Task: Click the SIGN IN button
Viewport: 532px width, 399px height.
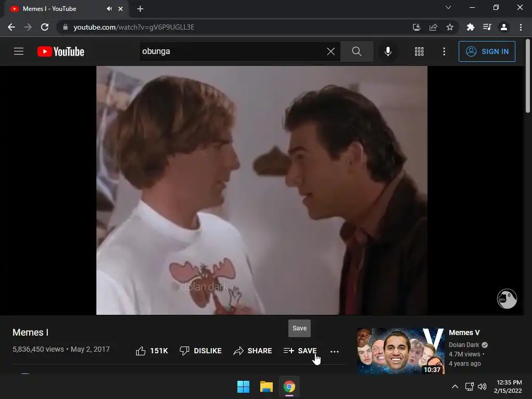Action: tap(487, 51)
